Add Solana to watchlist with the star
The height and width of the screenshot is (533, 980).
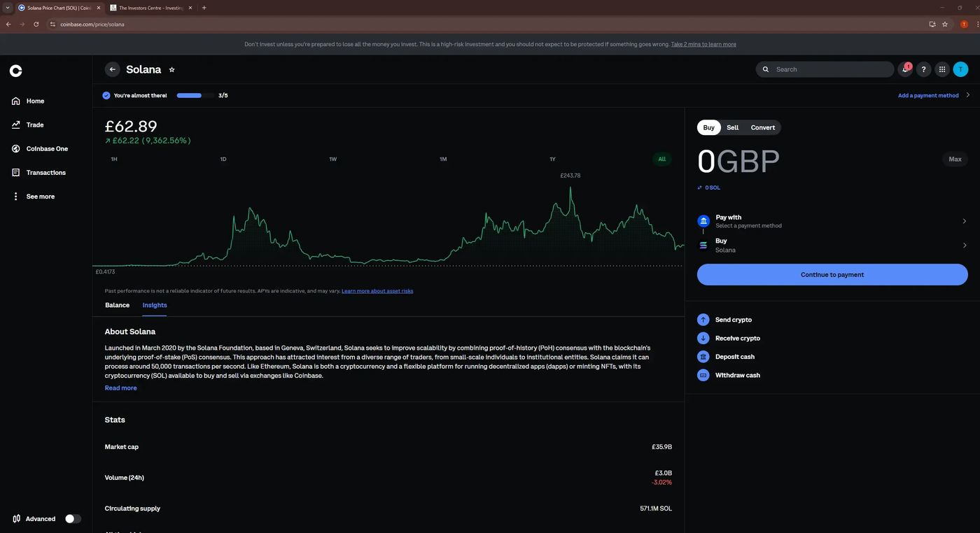171,70
